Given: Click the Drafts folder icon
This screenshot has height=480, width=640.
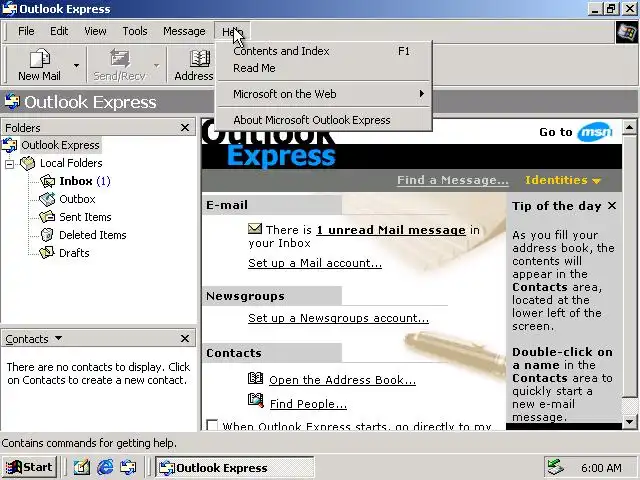Looking at the screenshot, I should [47, 253].
